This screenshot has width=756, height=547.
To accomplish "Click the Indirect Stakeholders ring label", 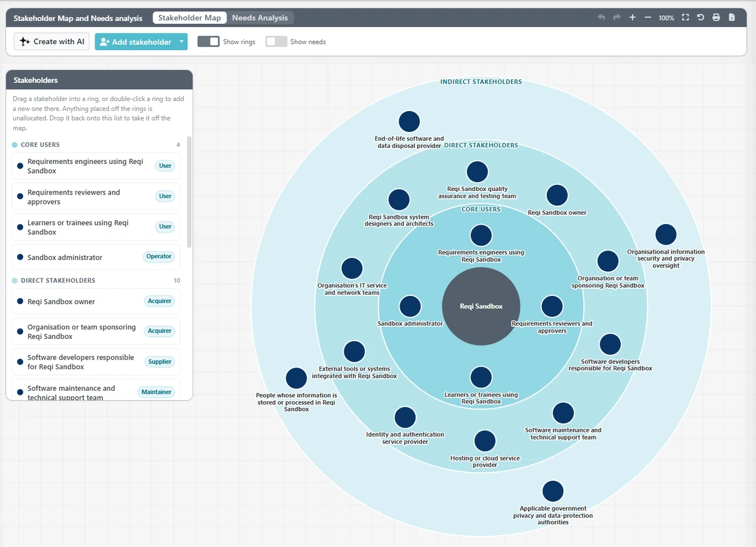I will click(x=481, y=82).
